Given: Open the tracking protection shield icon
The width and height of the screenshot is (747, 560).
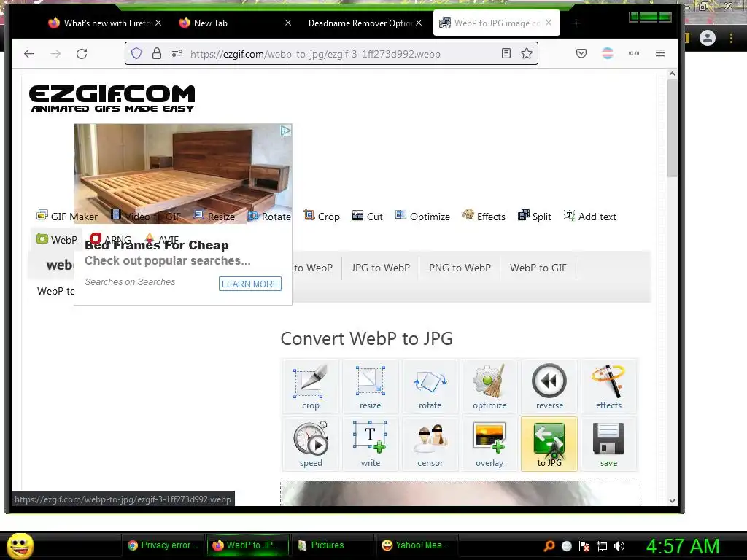Looking at the screenshot, I should (x=136, y=53).
